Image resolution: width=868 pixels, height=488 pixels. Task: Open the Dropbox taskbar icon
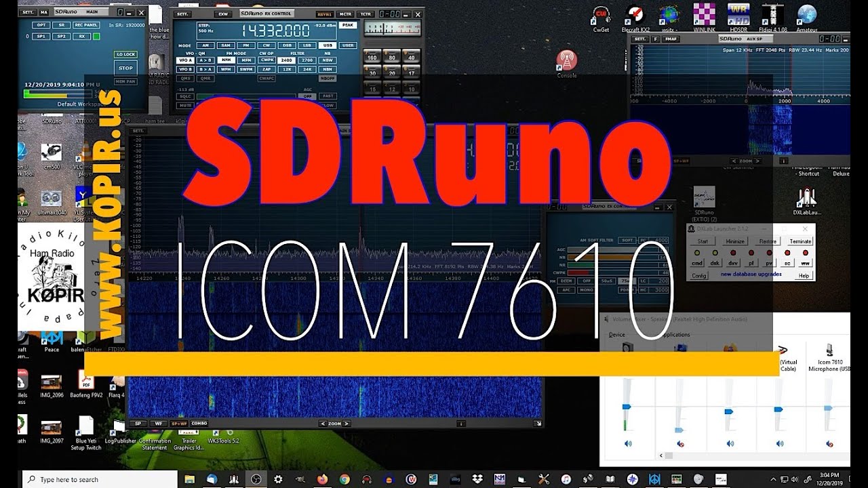point(477,479)
